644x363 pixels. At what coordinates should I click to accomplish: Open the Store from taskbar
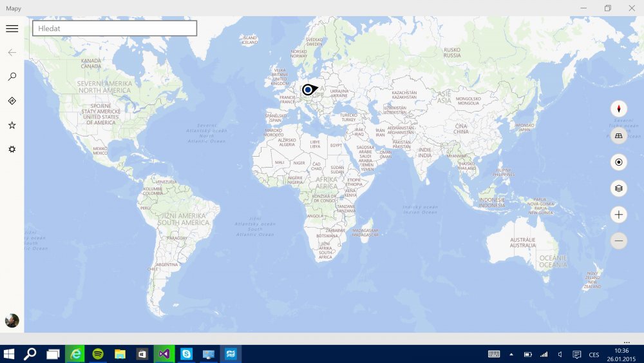point(142,354)
